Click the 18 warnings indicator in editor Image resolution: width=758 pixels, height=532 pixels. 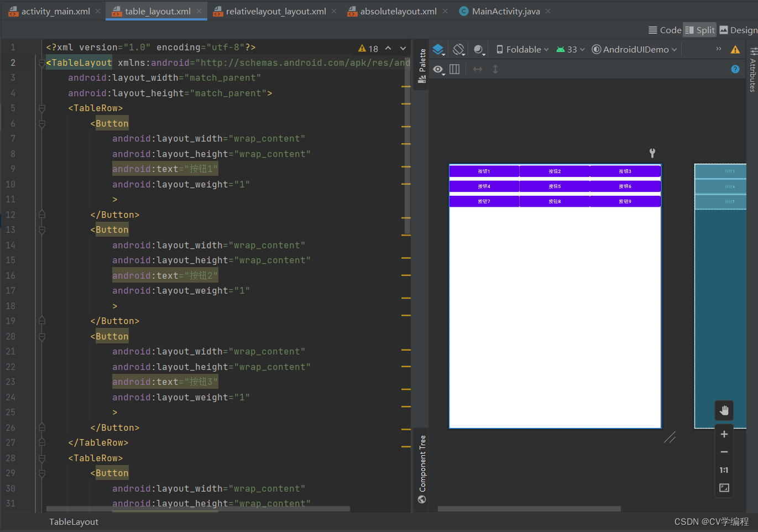click(368, 49)
